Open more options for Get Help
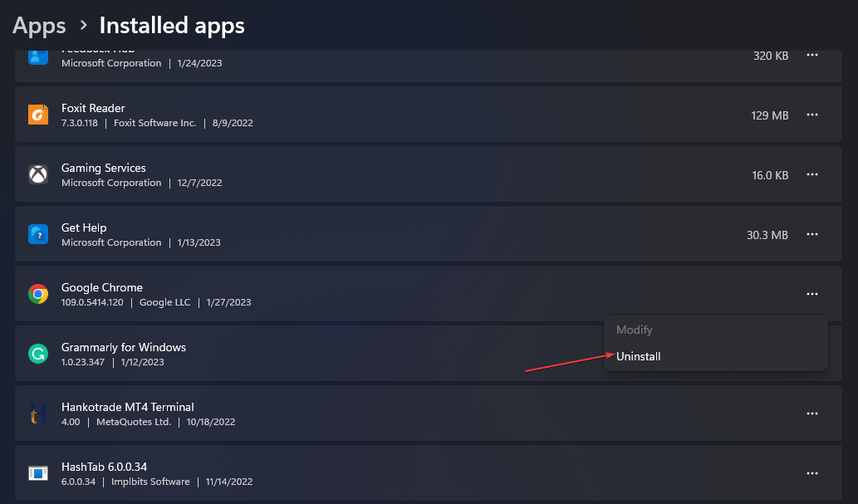 [x=812, y=234]
